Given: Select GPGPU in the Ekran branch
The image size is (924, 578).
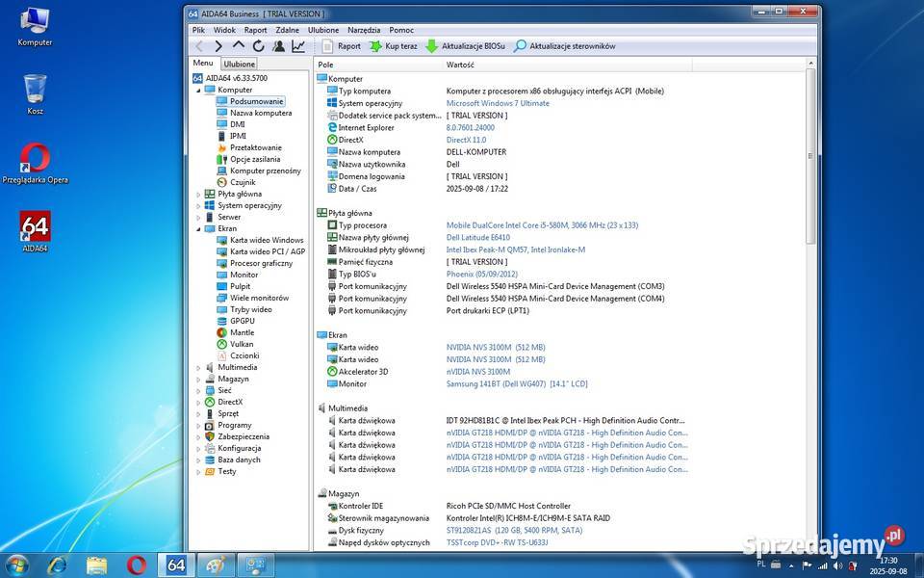Looking at the screenshot, I should [x=242, y=321].
